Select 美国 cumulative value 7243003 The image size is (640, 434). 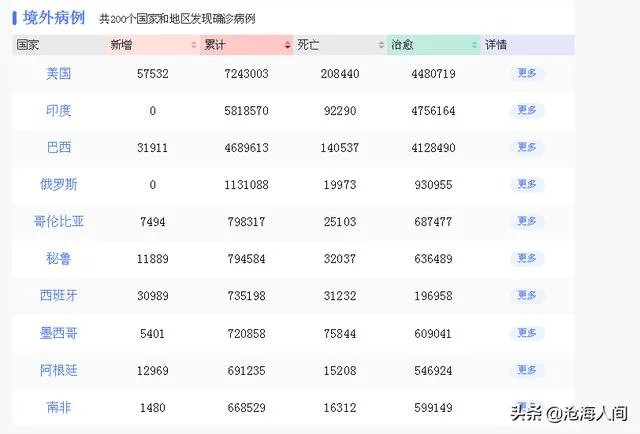247,74
